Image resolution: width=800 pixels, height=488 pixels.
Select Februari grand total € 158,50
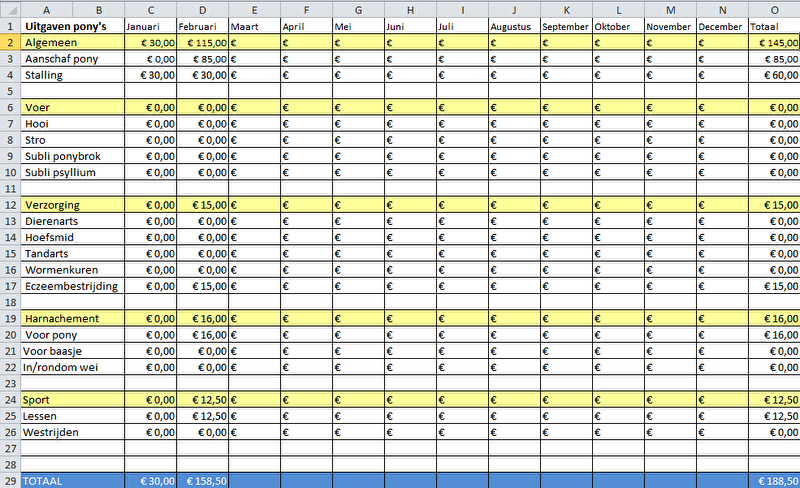[203, 481]
